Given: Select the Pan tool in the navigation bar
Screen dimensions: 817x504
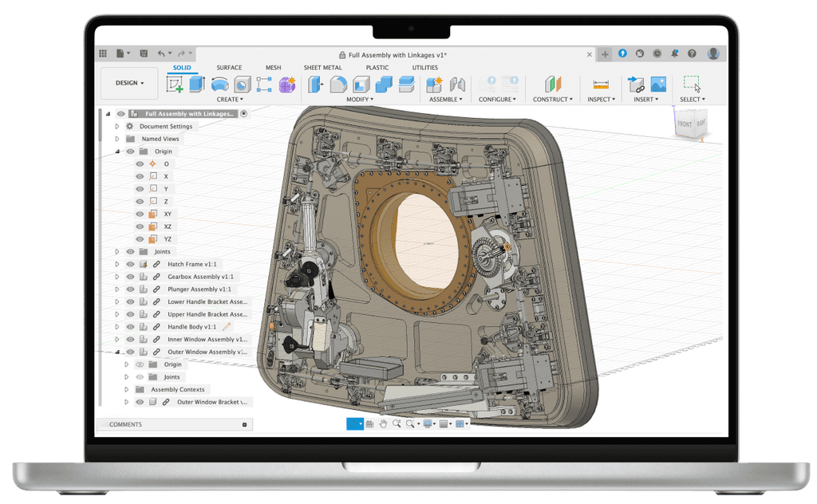Looking at the screenshot, I should [x=384, y=423].
